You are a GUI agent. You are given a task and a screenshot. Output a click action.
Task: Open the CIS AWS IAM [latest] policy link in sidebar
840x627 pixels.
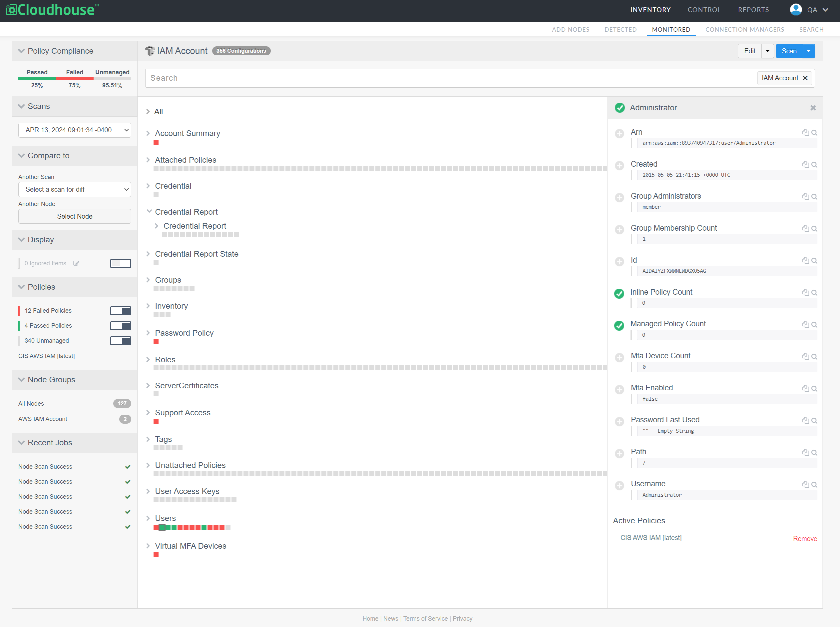point(47,356)
